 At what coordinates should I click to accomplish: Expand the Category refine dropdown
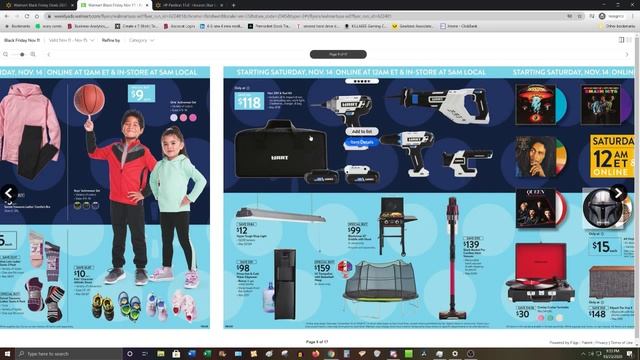point(141,40)
